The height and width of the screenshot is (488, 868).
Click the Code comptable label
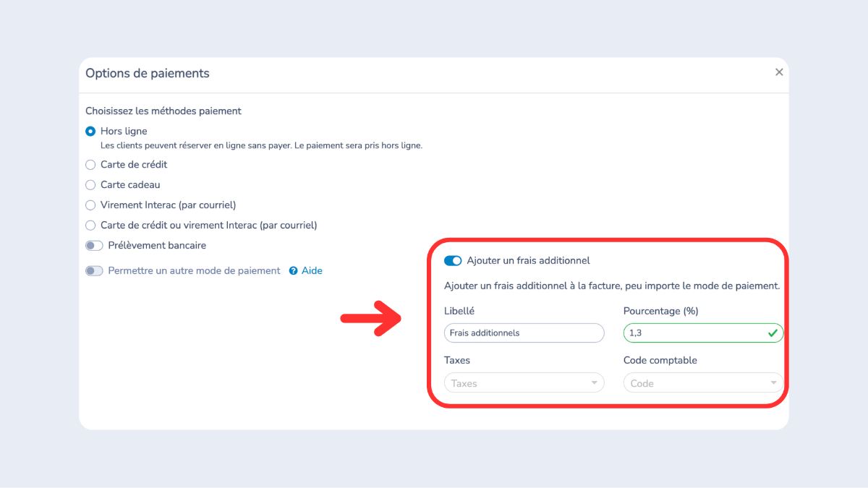660,361
